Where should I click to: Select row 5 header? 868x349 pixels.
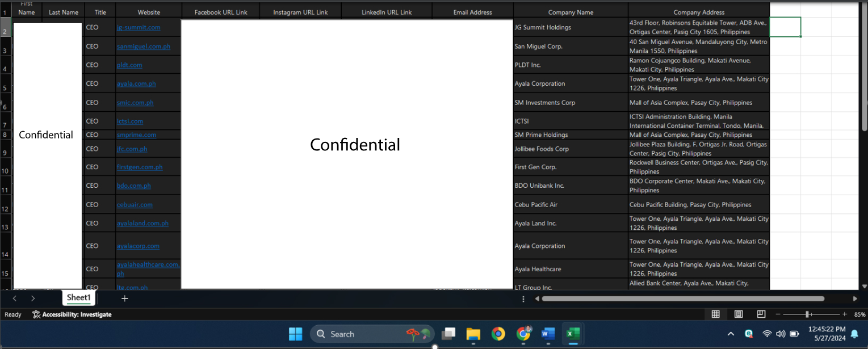[x=5, y=83]
